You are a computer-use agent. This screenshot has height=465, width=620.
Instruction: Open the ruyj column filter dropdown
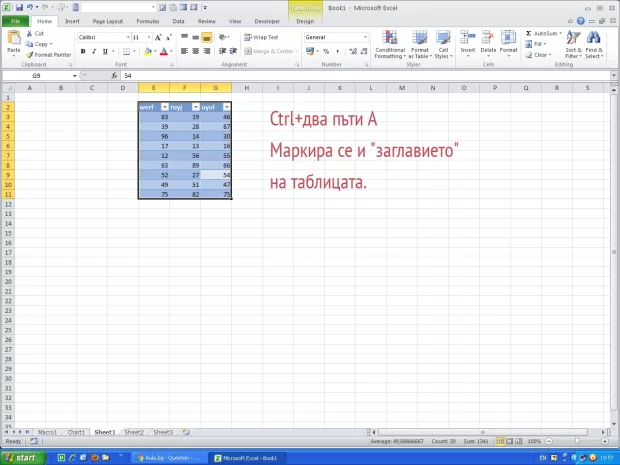coord(195,107)
